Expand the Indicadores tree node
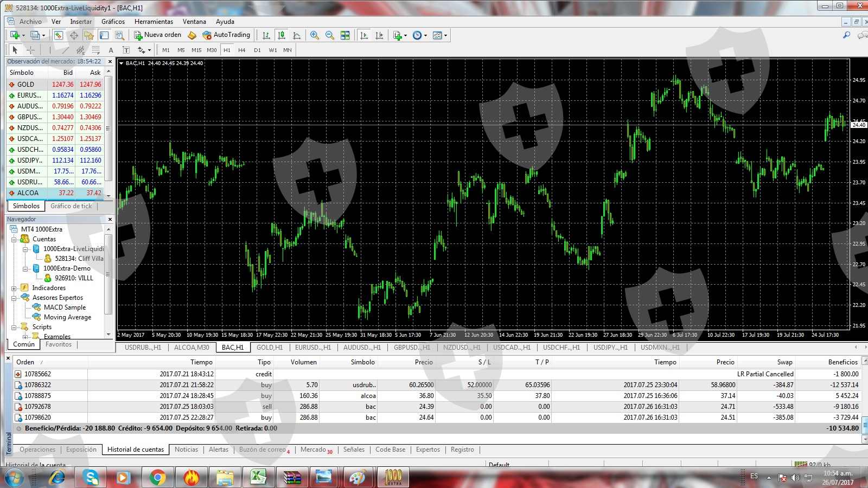Screen dimensions: 868x488 [14, 288]
